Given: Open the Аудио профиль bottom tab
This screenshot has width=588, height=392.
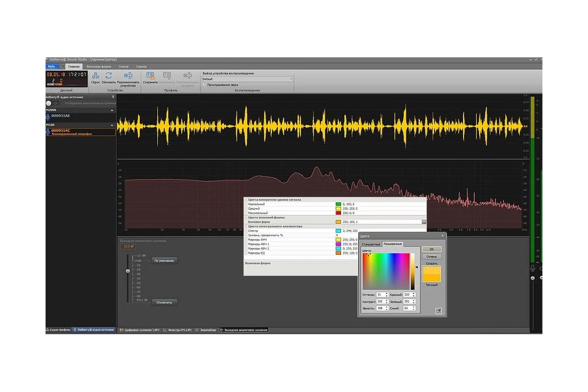Looking at the screenshot, I should 59,330.
